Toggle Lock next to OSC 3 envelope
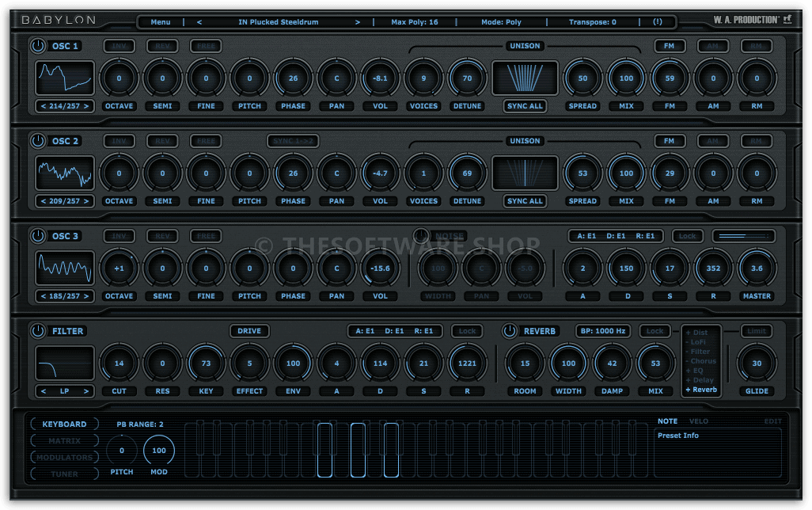The width and height of the screenshot is (812, 510). point(687,236)
